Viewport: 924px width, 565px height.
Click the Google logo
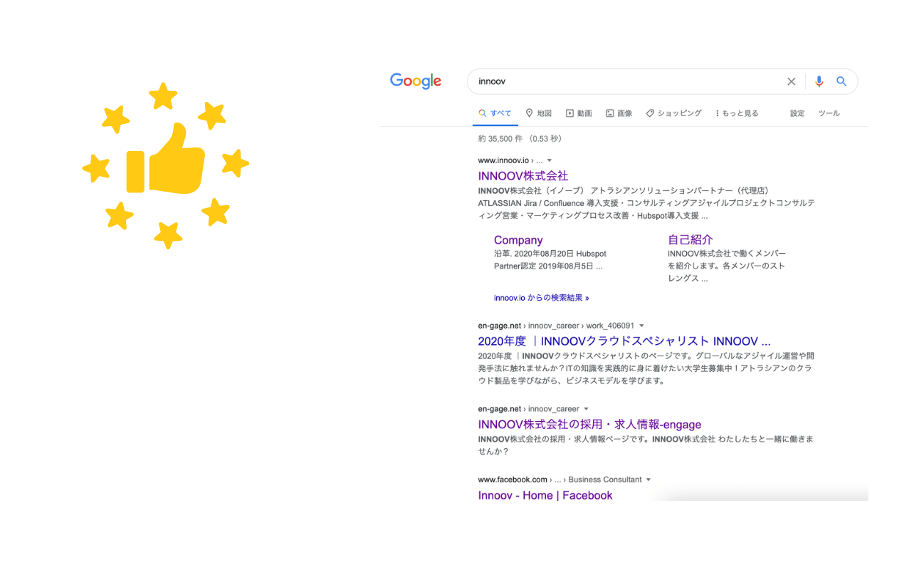[416, 81]
